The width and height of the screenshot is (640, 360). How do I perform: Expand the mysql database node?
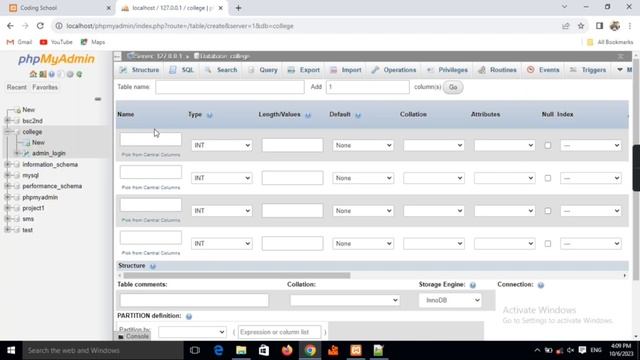pyautogui.click(x=8, y=175)
